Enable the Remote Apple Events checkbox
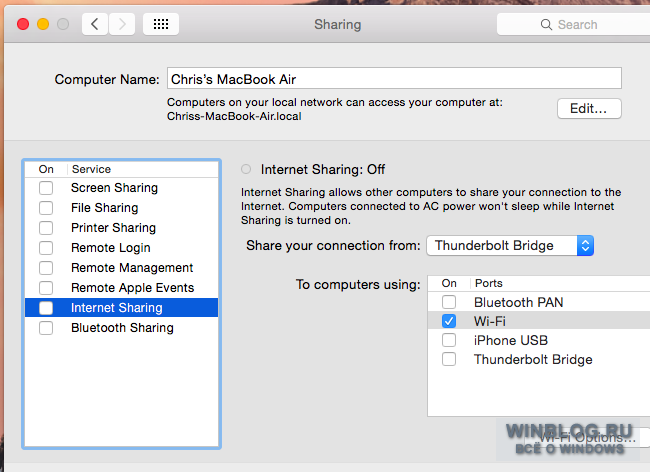This screenshot has width=650, height=472. tap(46, 288)
